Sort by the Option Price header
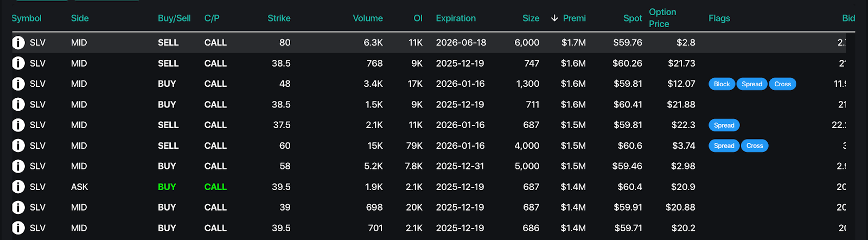The image size is (868, 240). 662,18
